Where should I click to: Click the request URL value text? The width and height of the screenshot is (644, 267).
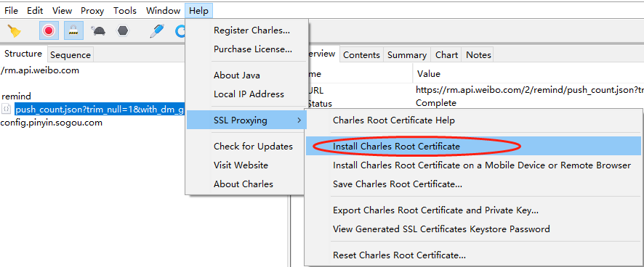(529, 90)
